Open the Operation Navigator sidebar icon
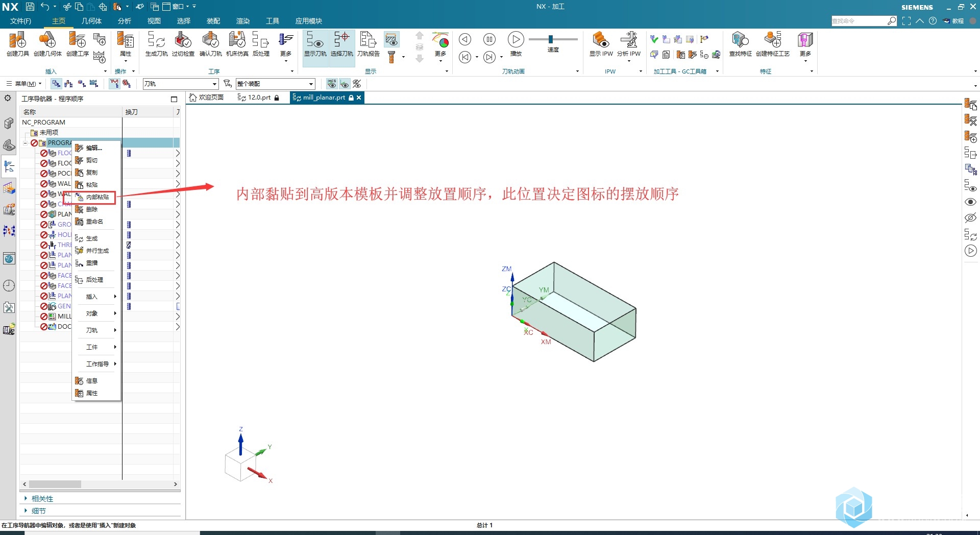Viewport: 980px width, 535px height. (9, 166)
